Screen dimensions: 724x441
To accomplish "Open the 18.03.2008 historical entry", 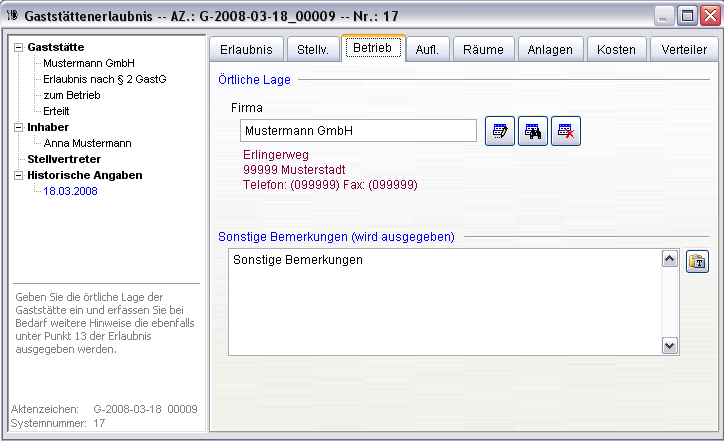I will [72, 191].
